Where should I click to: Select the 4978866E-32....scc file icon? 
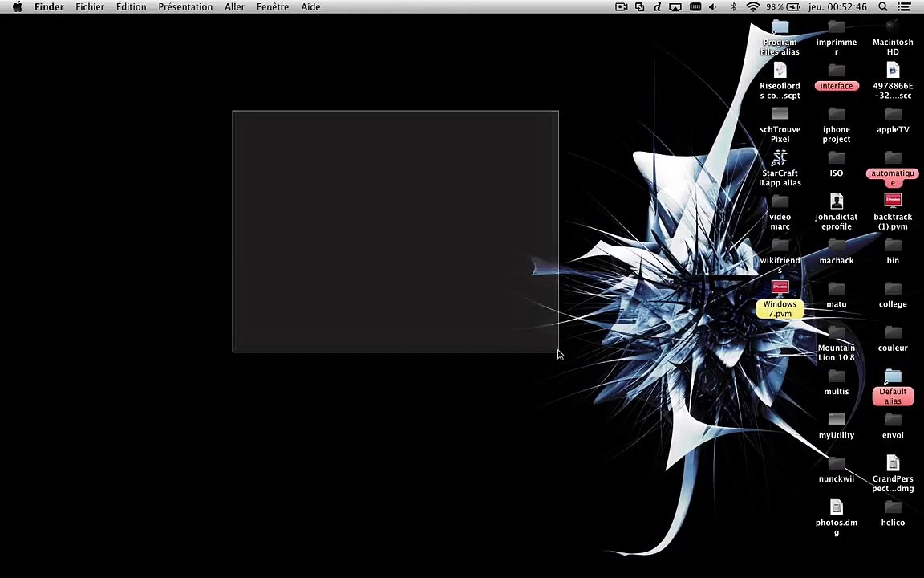pos(893,71)
